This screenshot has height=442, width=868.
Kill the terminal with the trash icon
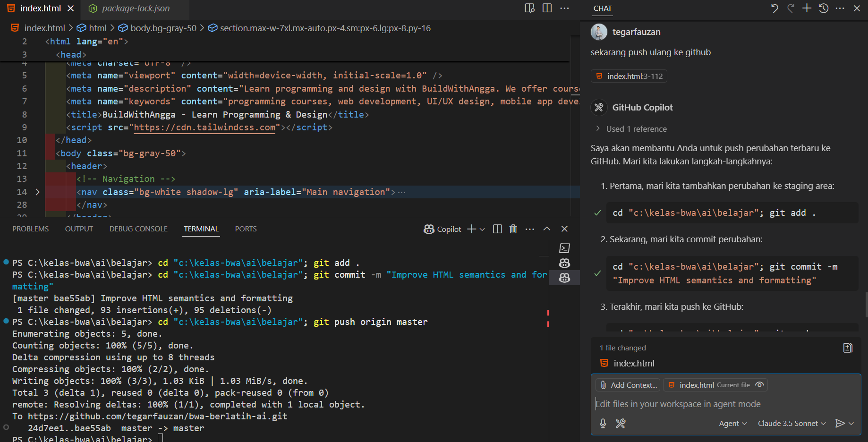(x=513, y=229)
